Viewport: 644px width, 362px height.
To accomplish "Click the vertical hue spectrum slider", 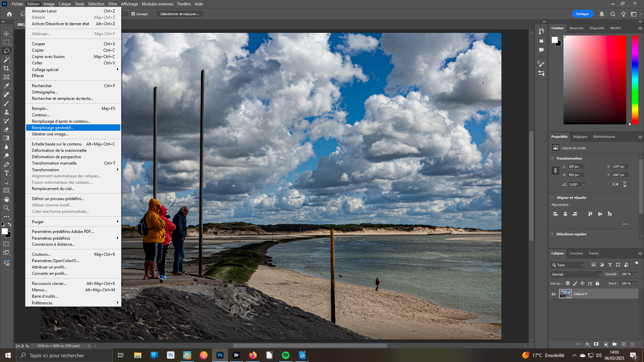I will click(635, 80).
